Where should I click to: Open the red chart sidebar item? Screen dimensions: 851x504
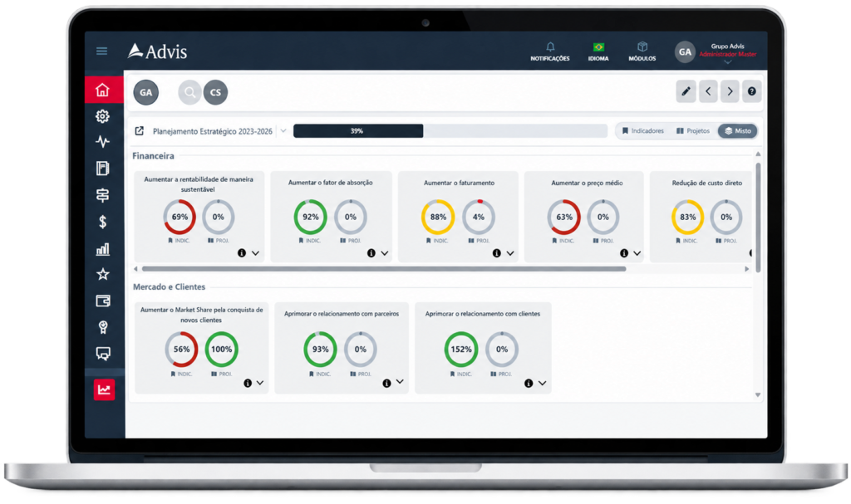click(x=104, y=389)
